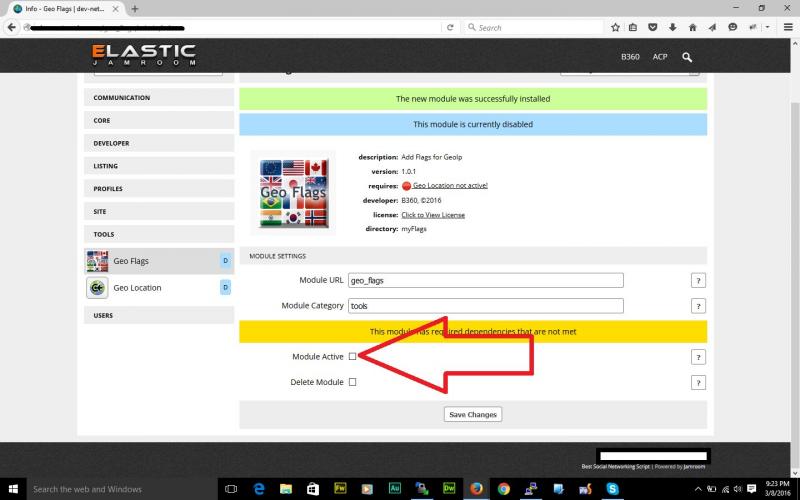The width and height of the screenshot is (800, 500).
Task: Expand the Developer module category
Action: pos(159,143)
